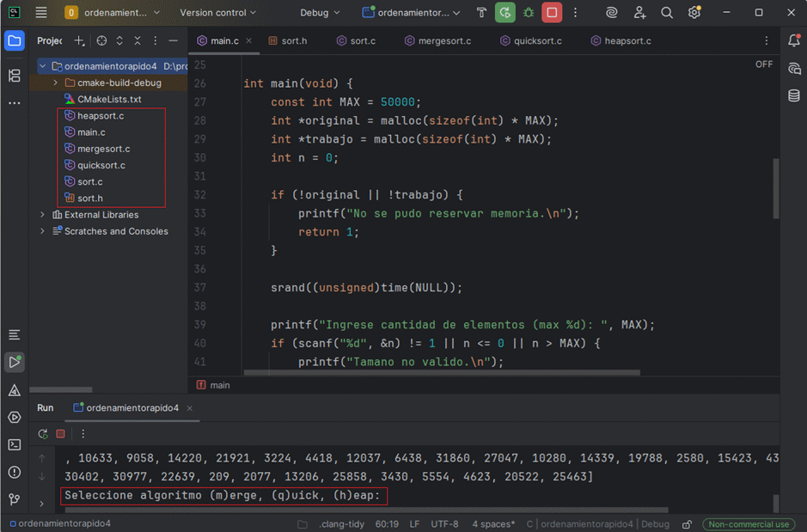
Task: Click the Build hammer icon
Action: (481, 13)
